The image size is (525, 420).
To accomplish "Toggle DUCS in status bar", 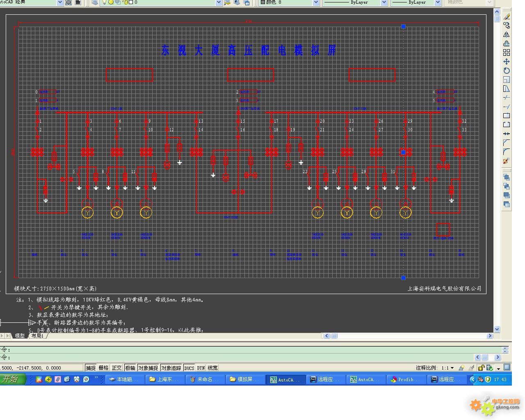I will [x=189, y=368].
